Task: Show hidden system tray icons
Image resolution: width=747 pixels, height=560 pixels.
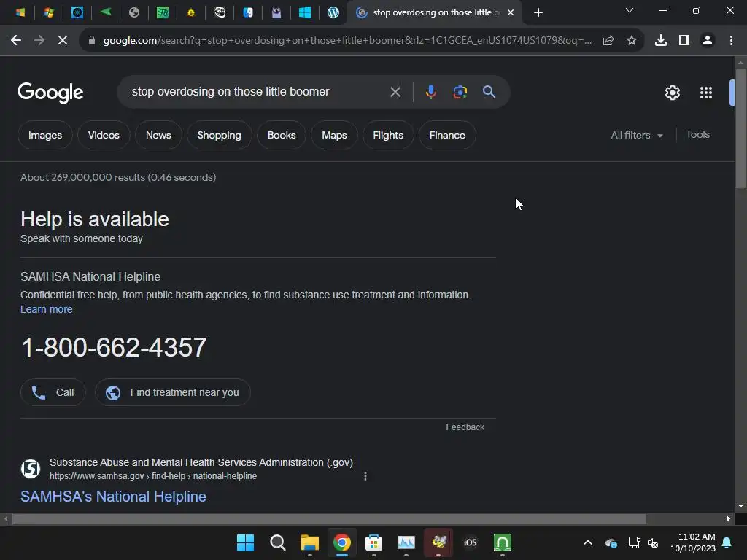Action: 588,542
